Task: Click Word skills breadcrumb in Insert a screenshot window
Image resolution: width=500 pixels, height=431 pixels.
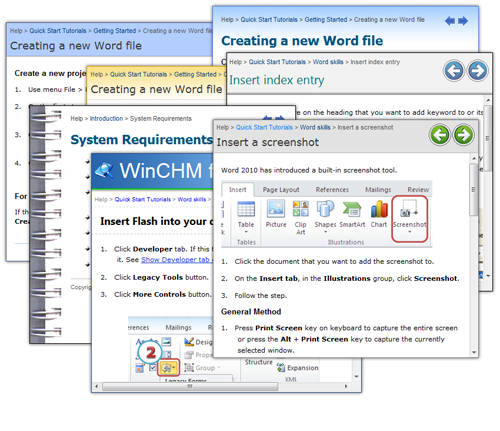Action: click(x=315, y=127)
